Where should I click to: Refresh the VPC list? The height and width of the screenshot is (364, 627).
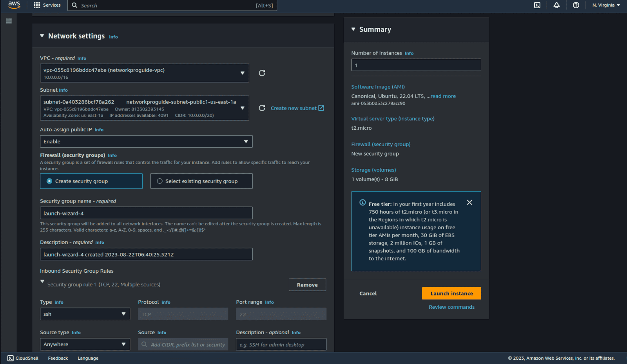262,73
